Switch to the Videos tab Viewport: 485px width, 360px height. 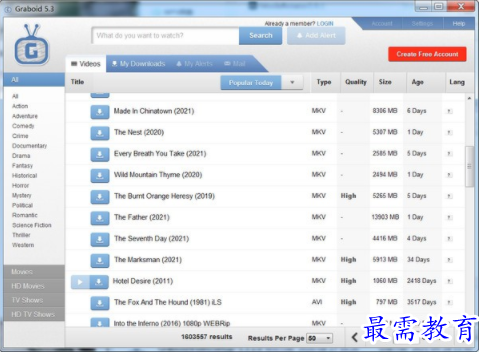[86, 64]
